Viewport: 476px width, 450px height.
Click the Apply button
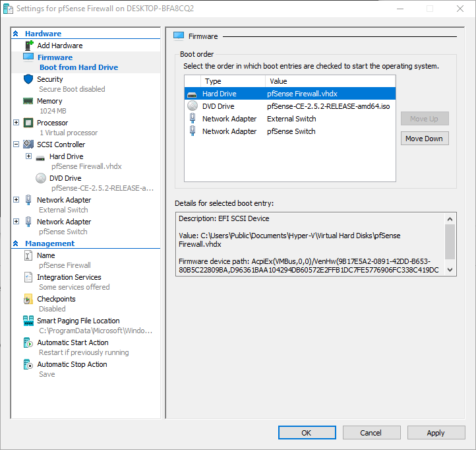click(436, 433)
